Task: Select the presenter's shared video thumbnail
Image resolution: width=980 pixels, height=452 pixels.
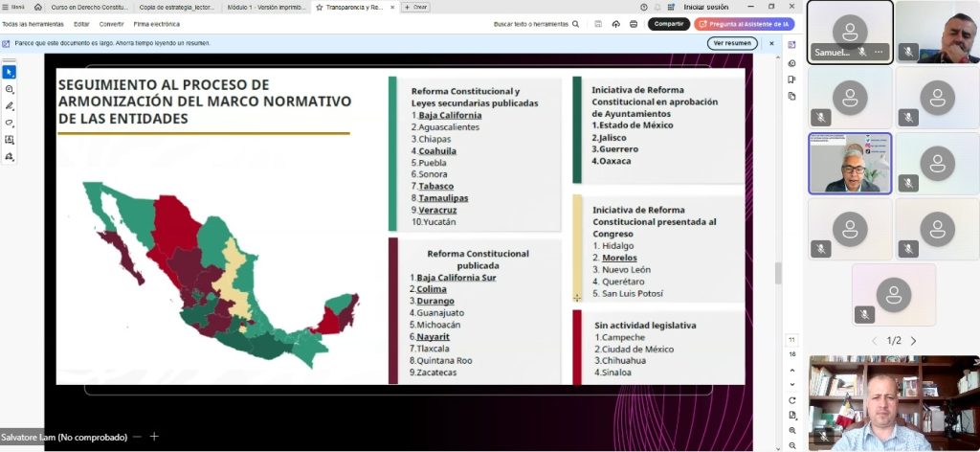Action: 850,163
